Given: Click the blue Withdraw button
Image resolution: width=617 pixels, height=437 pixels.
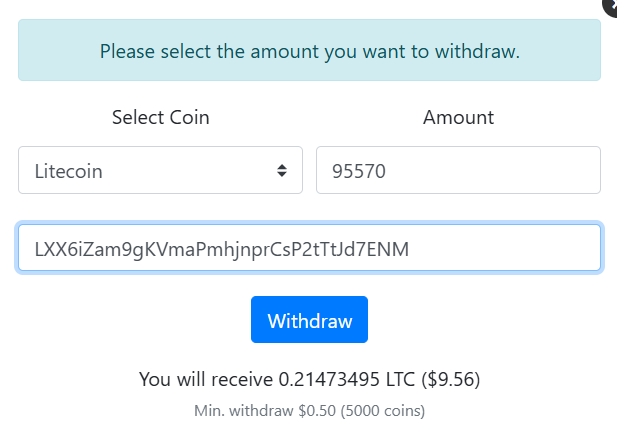Looking at the screenshot, I should 309,319.
